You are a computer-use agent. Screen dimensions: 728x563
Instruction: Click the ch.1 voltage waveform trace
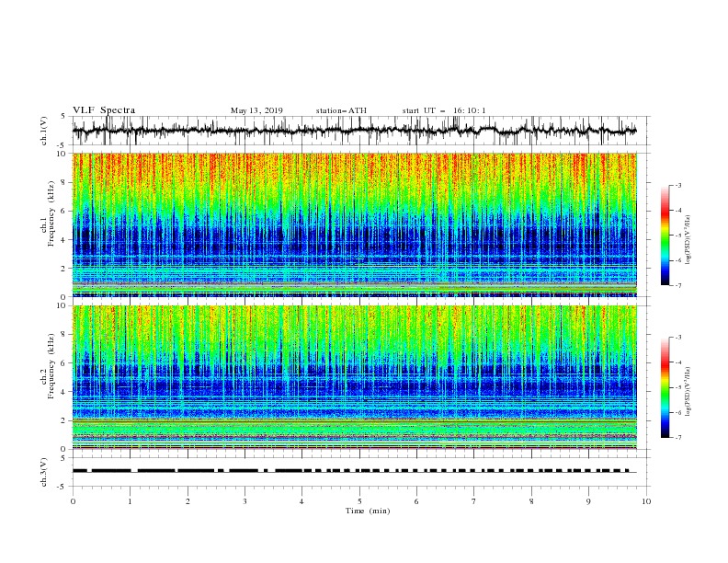point(354,131)
